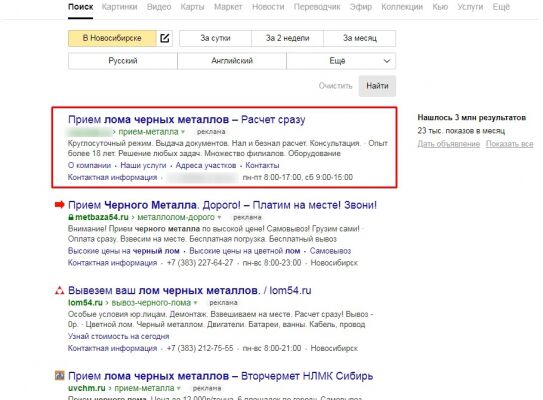
Task: Open Контактная информация under metbaza54.ru
Action: point(113,263)
